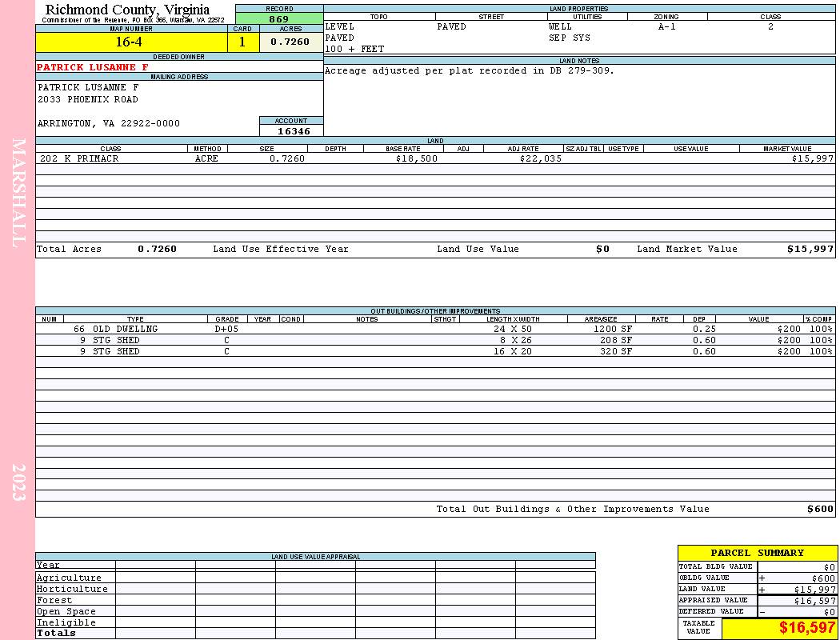
Task: Click the Totals row label
Action: tap(56, 633)
